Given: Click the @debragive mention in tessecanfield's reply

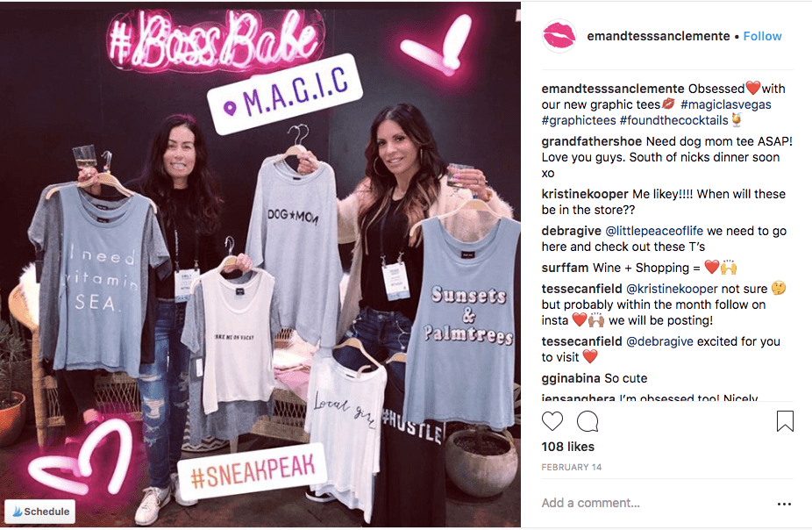Looking at the screenshot, I should [659, 341].
